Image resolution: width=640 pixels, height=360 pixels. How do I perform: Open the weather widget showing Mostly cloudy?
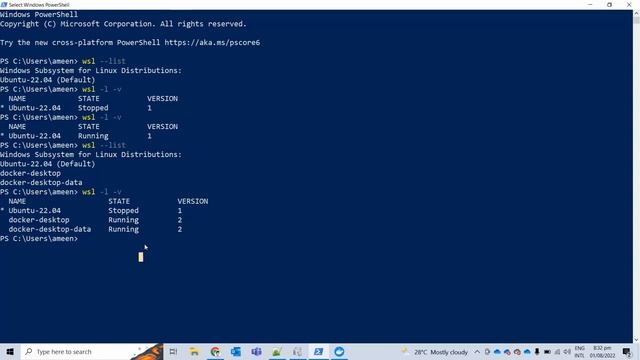[435, 352]
